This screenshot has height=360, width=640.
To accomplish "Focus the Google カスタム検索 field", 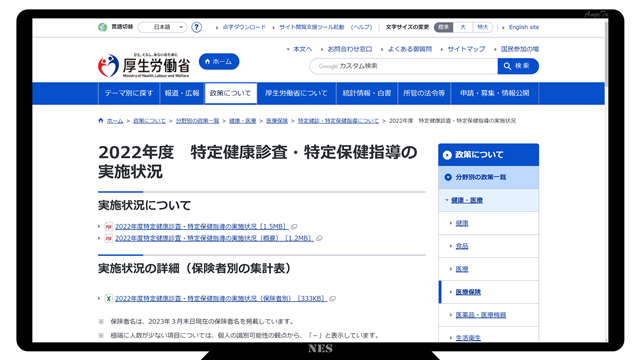I will (x=403, y=66).
